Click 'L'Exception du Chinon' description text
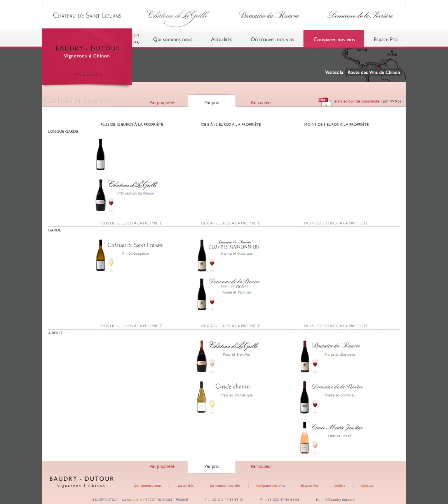The image size is (448, 504). pyautogui.click(x=136, y=193)
